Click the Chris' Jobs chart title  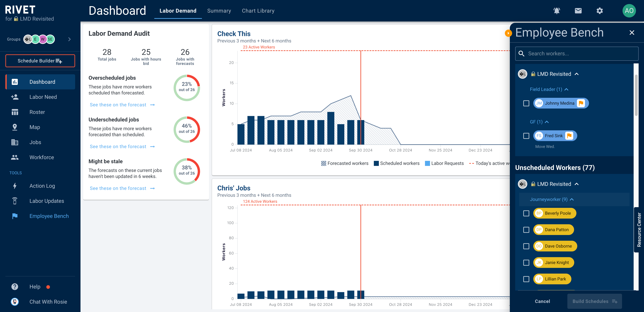point(234,188)
